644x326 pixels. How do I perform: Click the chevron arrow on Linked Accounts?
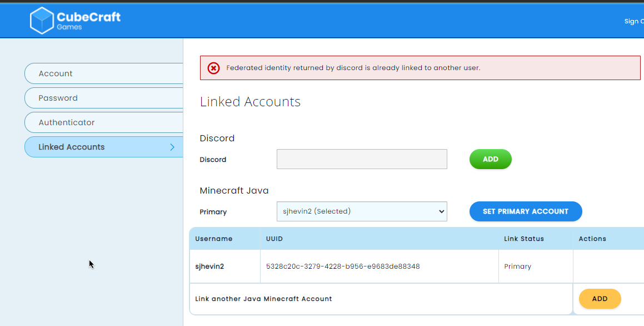pyautogui.click(x=172, y=147)
